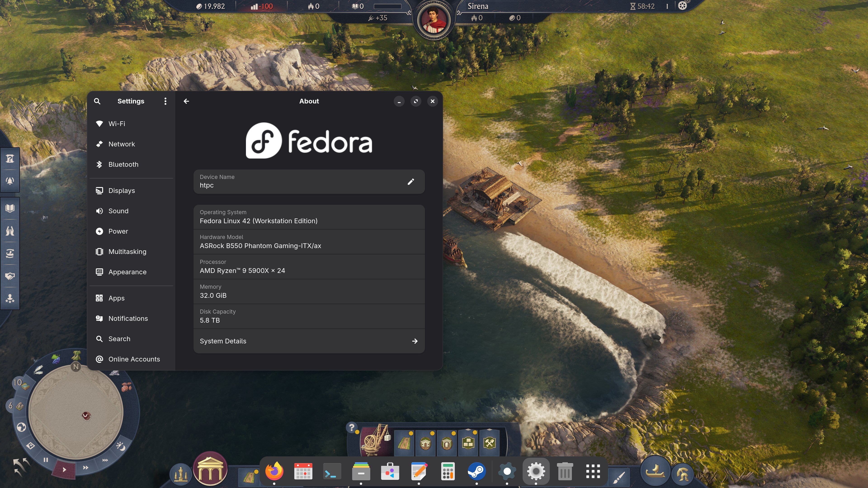Open game settings gear at top right
This screenshot has height=488, width=868.
coord(682,6)
